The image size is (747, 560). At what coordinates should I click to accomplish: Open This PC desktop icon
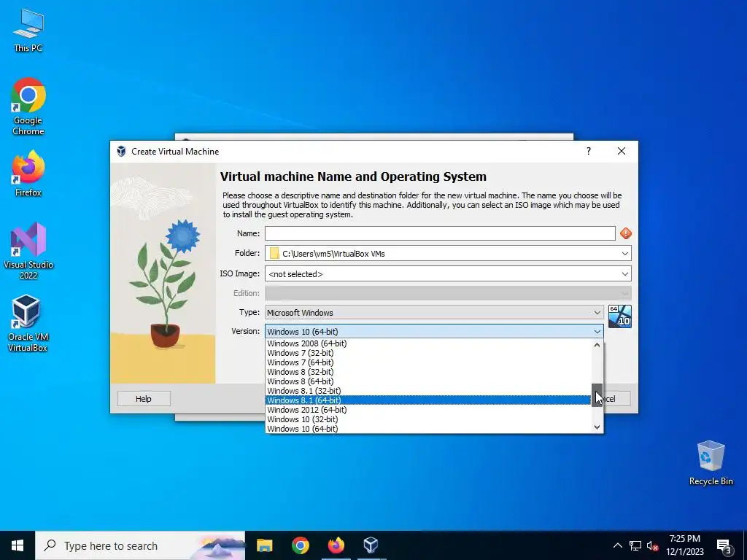coord(28,30)
